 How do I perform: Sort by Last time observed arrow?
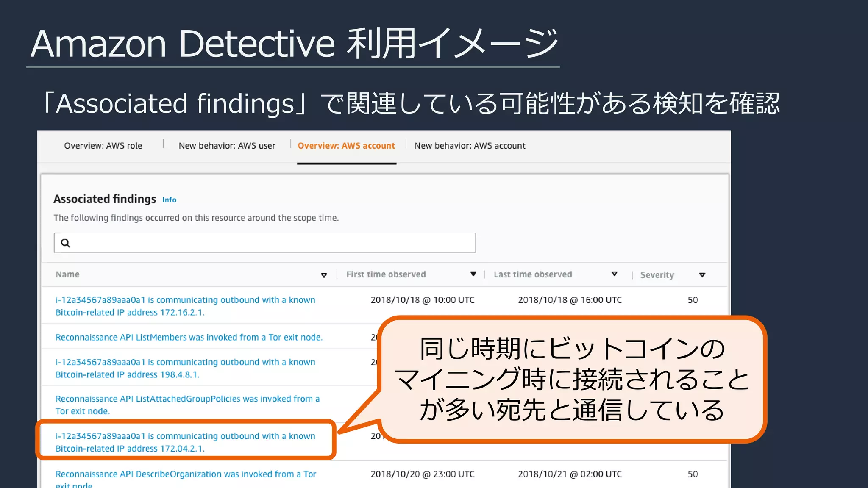tap(615, 274)
